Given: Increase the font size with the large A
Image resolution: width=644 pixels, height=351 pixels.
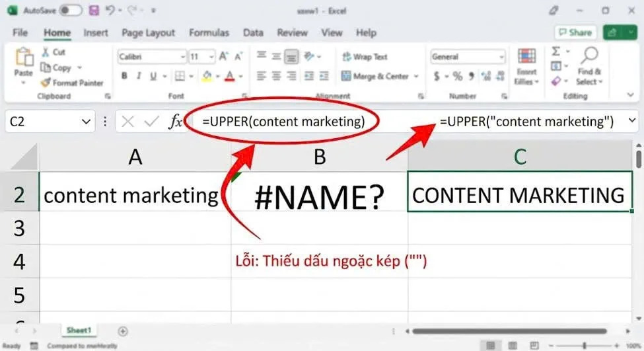Looking at the screenshot, I should pos(223,56).
